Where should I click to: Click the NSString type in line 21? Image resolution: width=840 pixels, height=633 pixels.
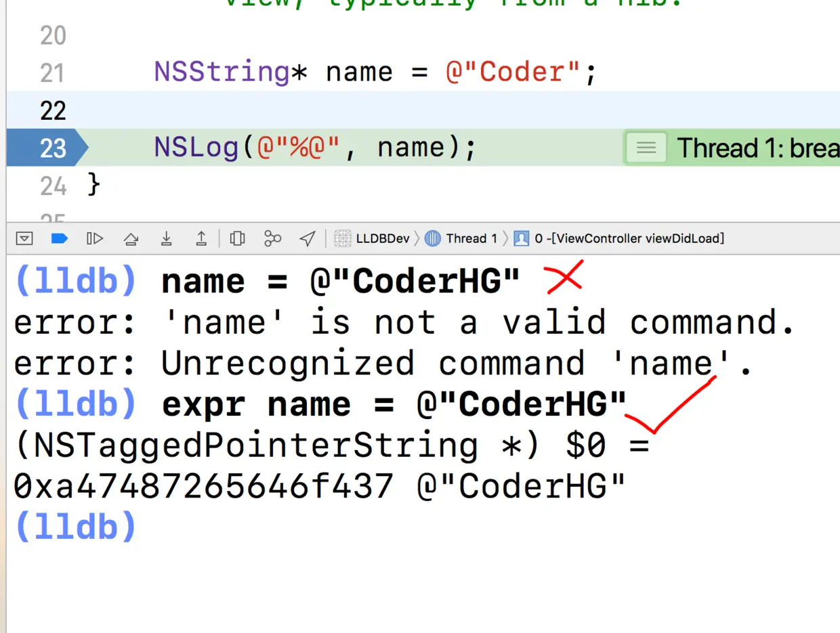(x=222, y=72)
